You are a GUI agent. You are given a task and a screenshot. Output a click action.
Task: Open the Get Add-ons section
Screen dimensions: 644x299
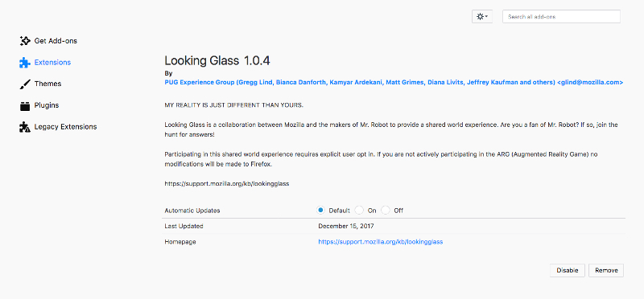[56, 41]
